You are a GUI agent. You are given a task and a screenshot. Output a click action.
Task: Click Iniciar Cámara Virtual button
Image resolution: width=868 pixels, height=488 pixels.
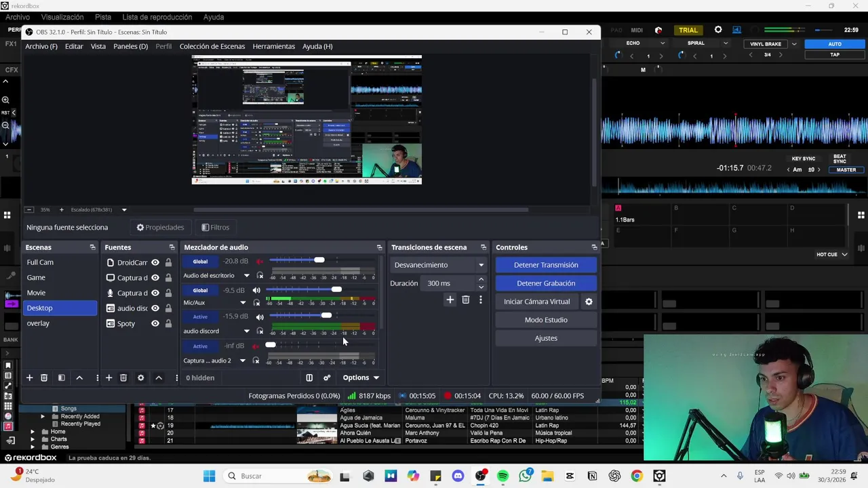coord(537,302)
